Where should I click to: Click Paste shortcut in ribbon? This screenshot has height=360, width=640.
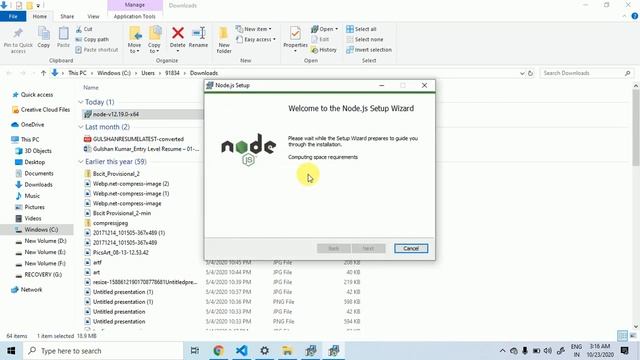click(97, 50)
